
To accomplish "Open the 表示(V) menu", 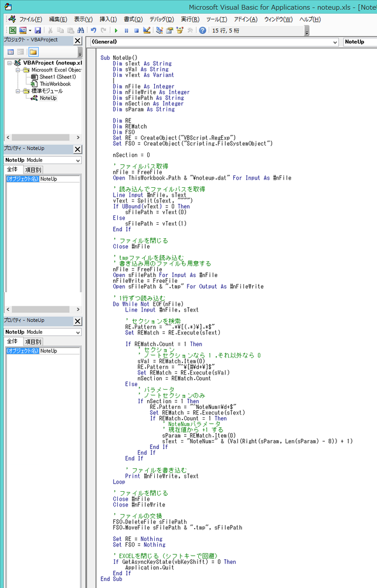I will (83, 19).
